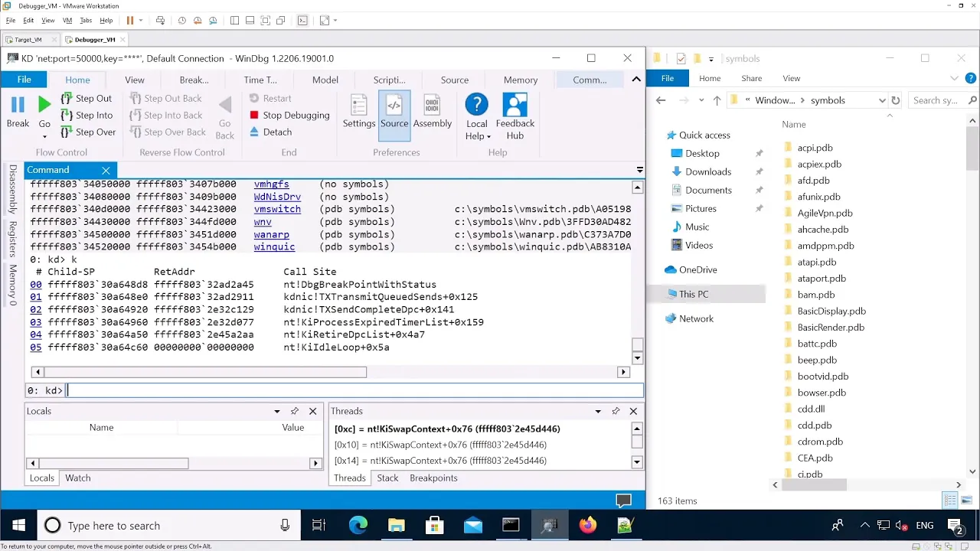The width and height of the screenshot is (980, 551).
Task: Click VMware take snapshot clock icon
Action: click(x=182, y=21)
